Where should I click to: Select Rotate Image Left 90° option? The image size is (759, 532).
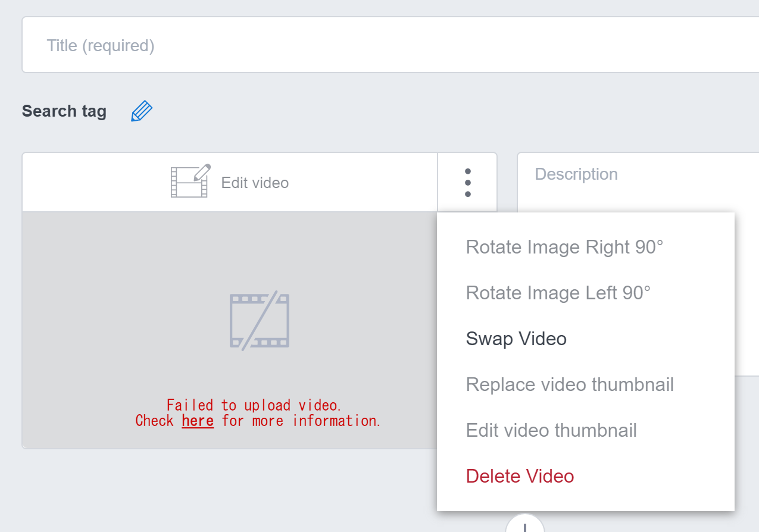point(558,293)
